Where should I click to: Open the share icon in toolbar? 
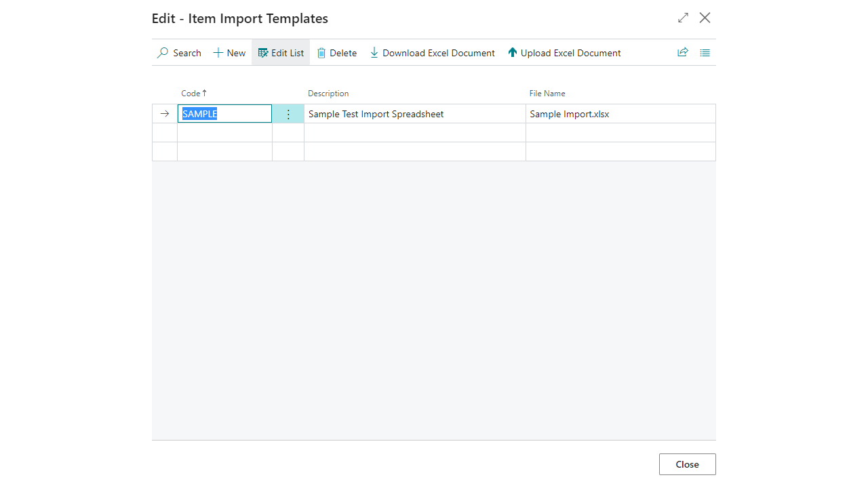click(x=683, y=52)
